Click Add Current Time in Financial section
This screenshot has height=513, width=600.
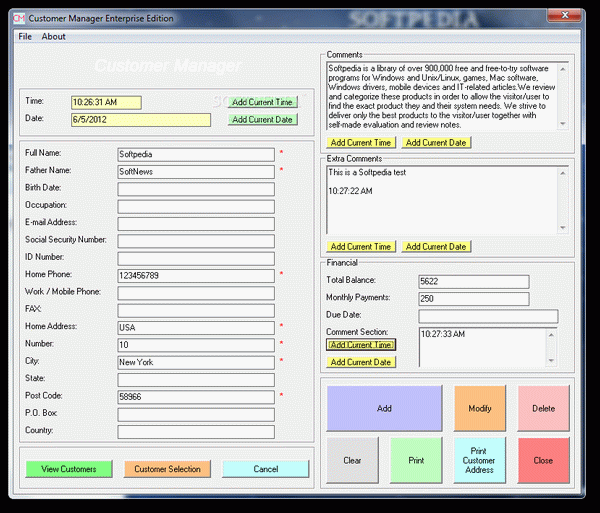(361, 345)
